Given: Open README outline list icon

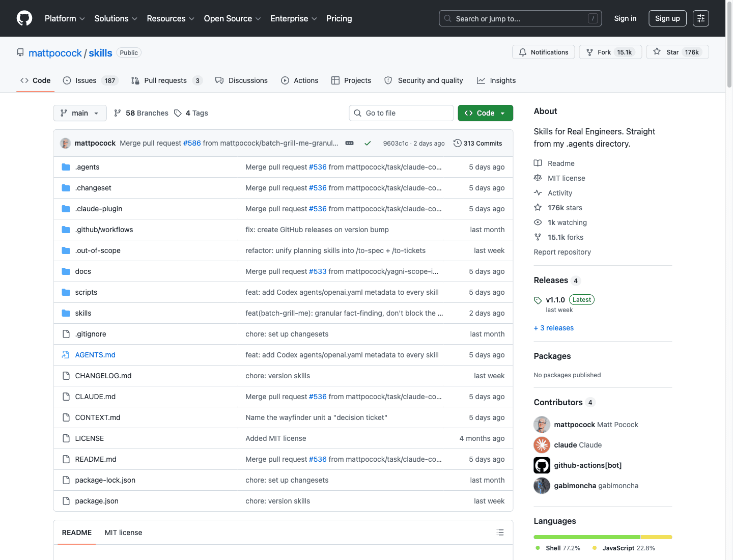Looking at the screenshot, I should pos(500,533).
